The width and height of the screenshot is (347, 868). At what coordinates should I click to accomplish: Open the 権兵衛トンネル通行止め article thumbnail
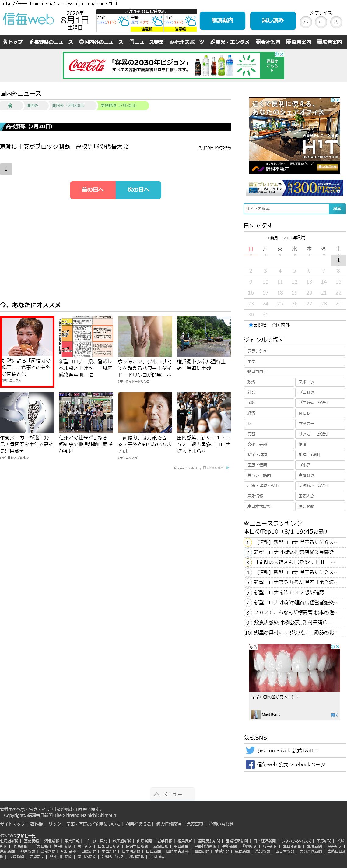[204, 336]
